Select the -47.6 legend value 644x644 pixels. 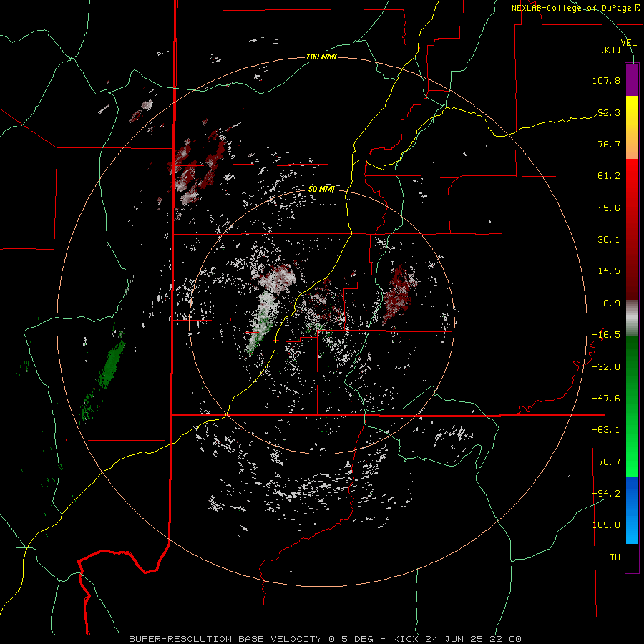606,399
